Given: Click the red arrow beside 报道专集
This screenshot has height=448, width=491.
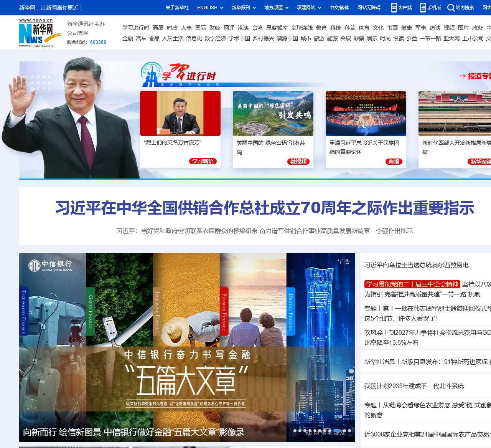Looking at the screenshot, I should [463, 76].
